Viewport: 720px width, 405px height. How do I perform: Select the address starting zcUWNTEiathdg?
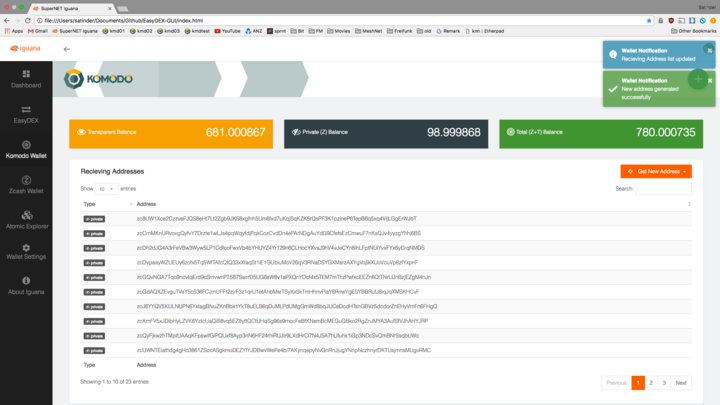click(284, 350)
